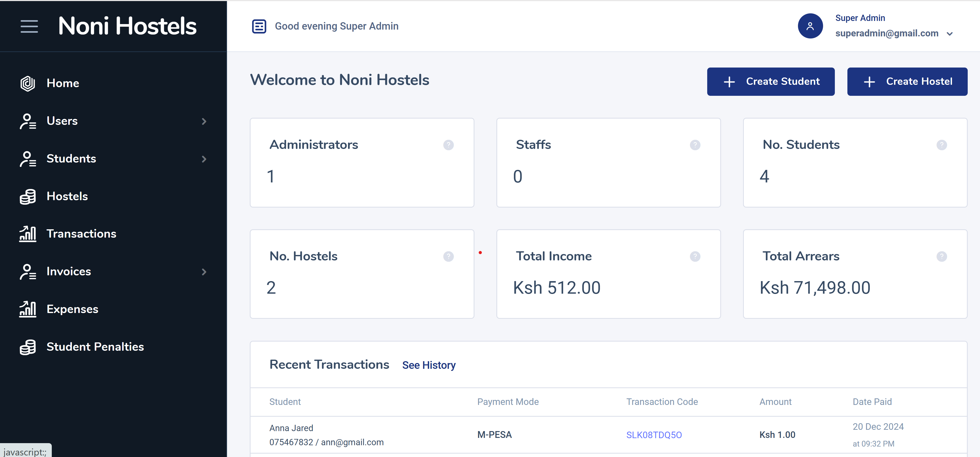Expand the Users submenu chevron
Image resolution: width=980 pixels, height=457 pixels.
click(204, 121)
